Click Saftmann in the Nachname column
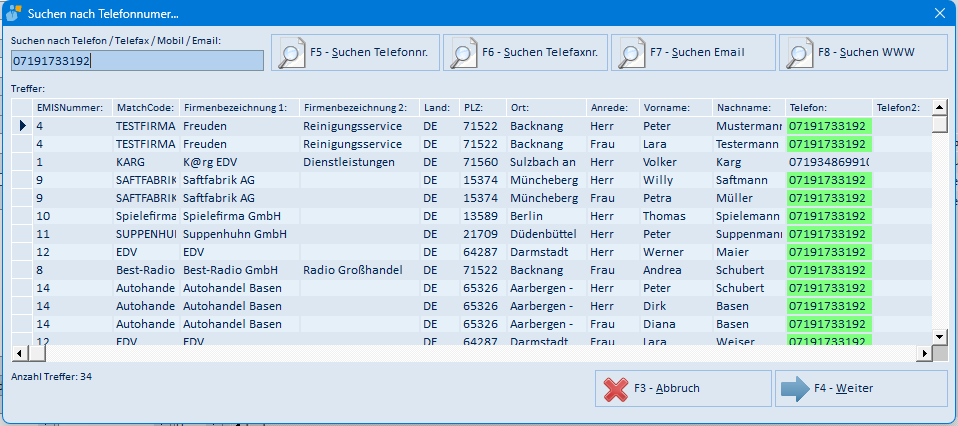This screenshot has width=958, height=426. [x=749, y=180]
